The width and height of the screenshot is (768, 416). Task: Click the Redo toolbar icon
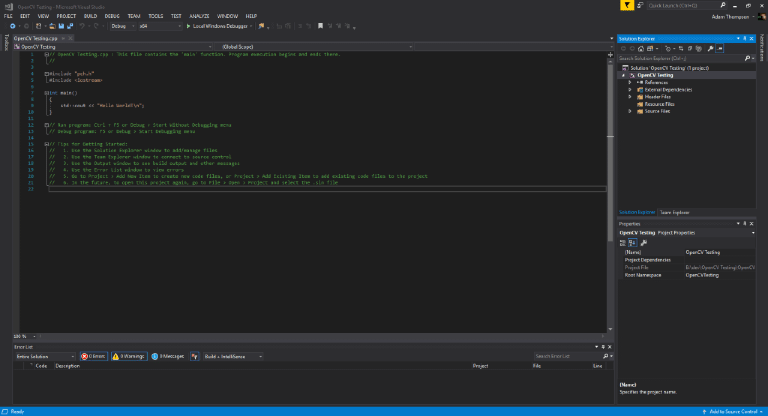click(96, 26)
